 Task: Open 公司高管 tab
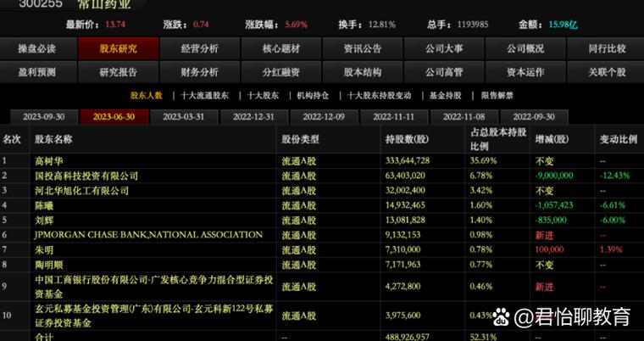click(x=444, y=72)
